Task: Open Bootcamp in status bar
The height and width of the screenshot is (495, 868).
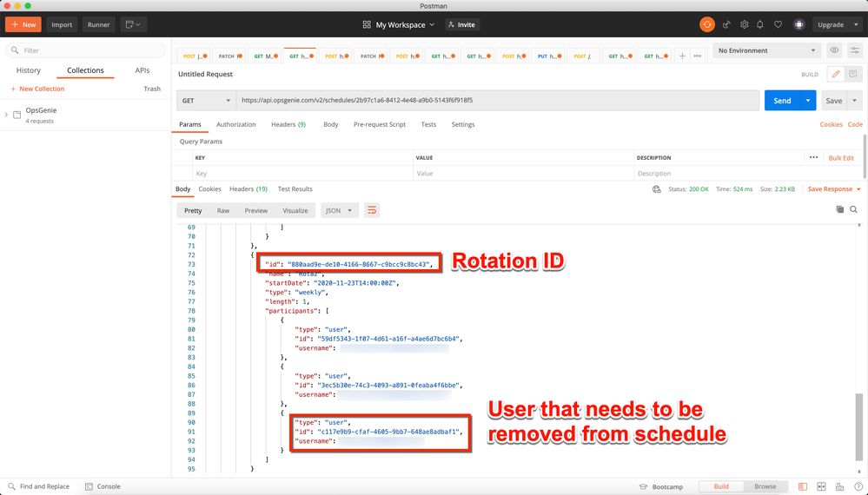Action: [x=661, y=486]
